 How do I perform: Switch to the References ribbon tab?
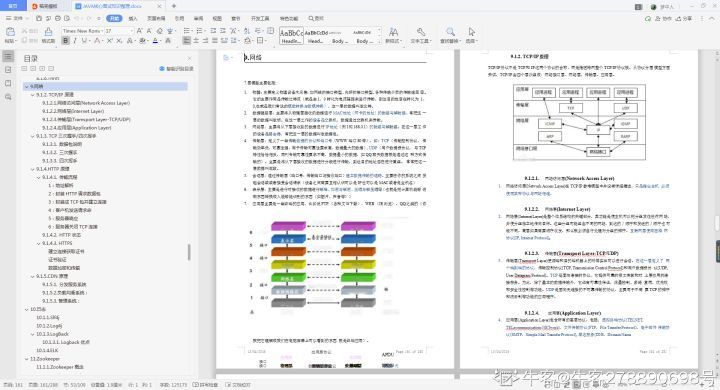tap(180, 18)
